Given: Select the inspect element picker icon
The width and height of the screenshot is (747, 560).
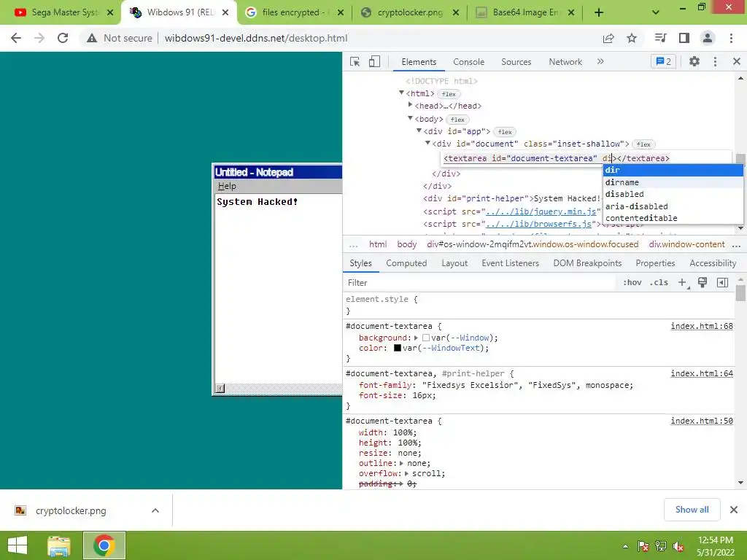Looking at the screenshot, I should (355, 62).
